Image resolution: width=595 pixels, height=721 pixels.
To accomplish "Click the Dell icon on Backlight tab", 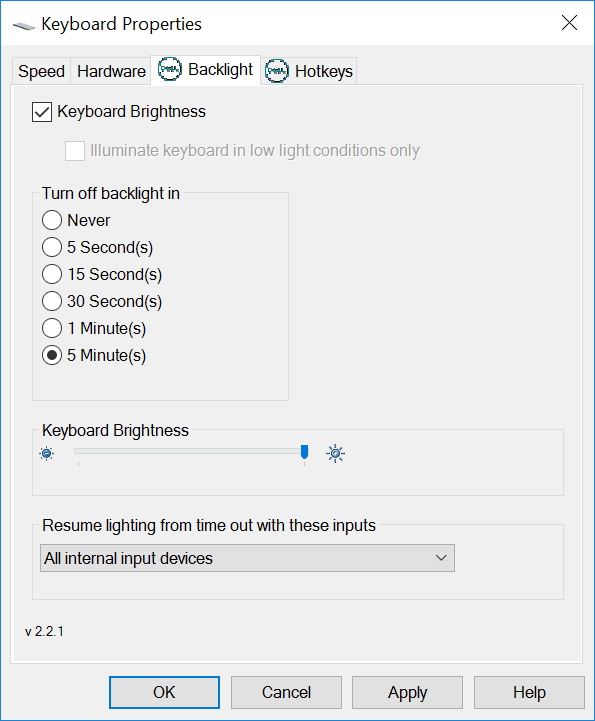I will [x=170, y=69].
